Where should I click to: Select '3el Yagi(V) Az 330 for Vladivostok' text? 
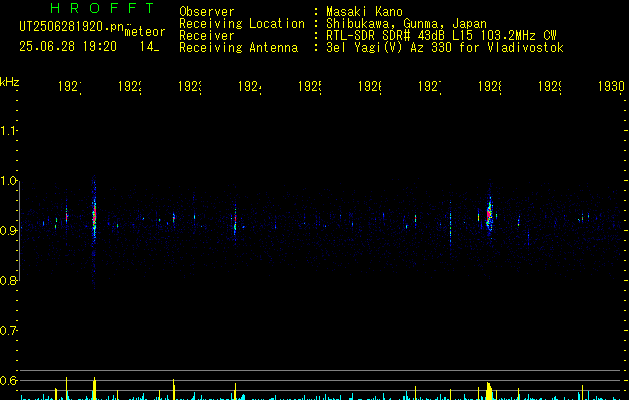coord(445,48)
